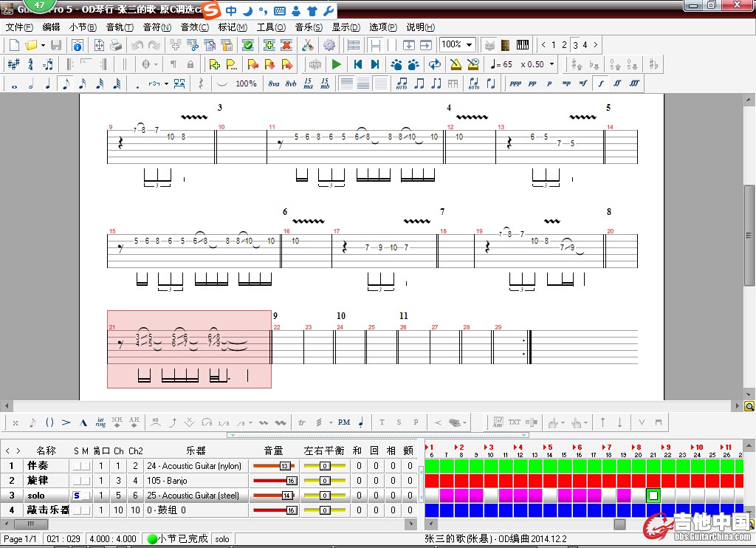The width and height of the screenshot is (756, 548).
Task: Click instrument 105 - Banjo
Action: coord(168,481)
